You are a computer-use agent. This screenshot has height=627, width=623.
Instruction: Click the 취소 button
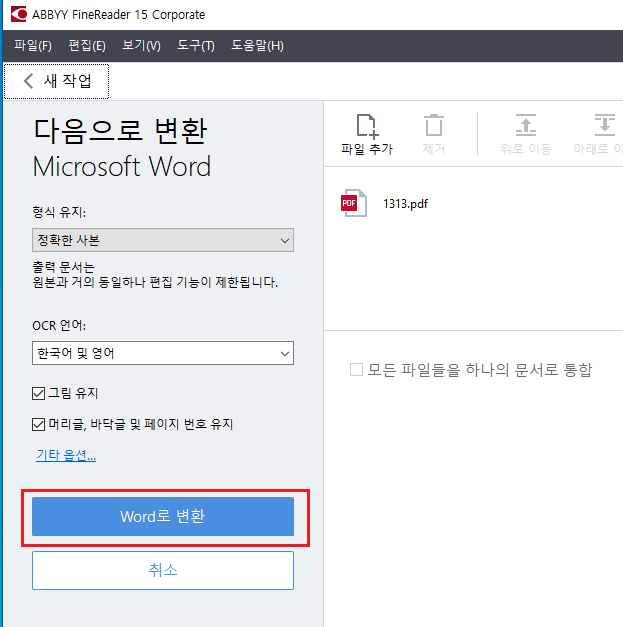click(x=163, y=570)
